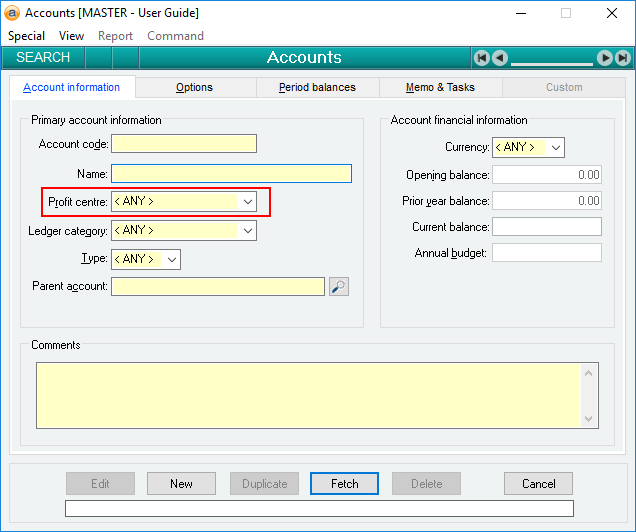The height and width of the screenshot is (532, 636).
Task: Click the Cancel button
Action: click(538, 484)
